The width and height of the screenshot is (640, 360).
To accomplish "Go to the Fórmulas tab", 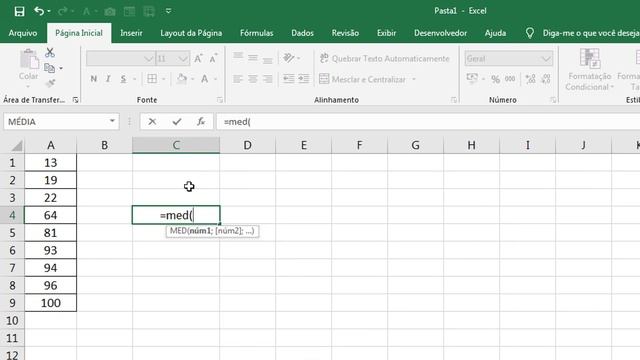I will 256,33.
